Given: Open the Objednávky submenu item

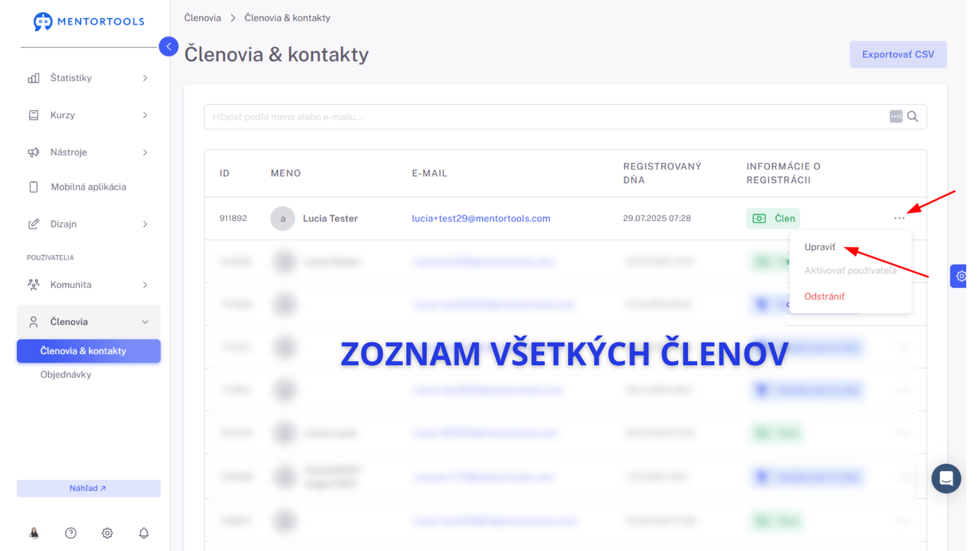Looking at the screenshot, I should pyautogui.click(x=66, y=374).
